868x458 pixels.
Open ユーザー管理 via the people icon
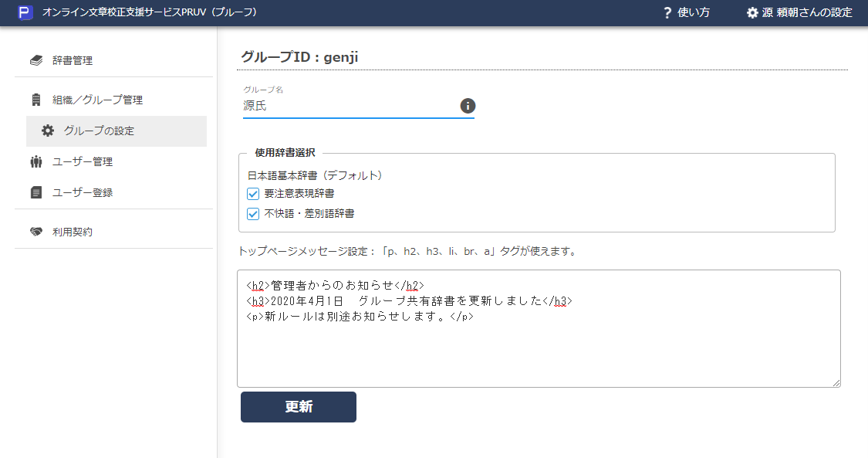[36, 161]
